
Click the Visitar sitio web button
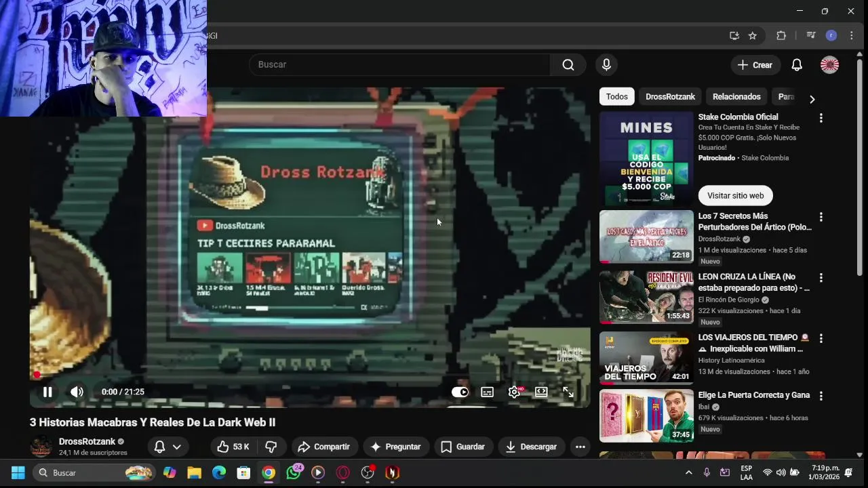[735, 195]
